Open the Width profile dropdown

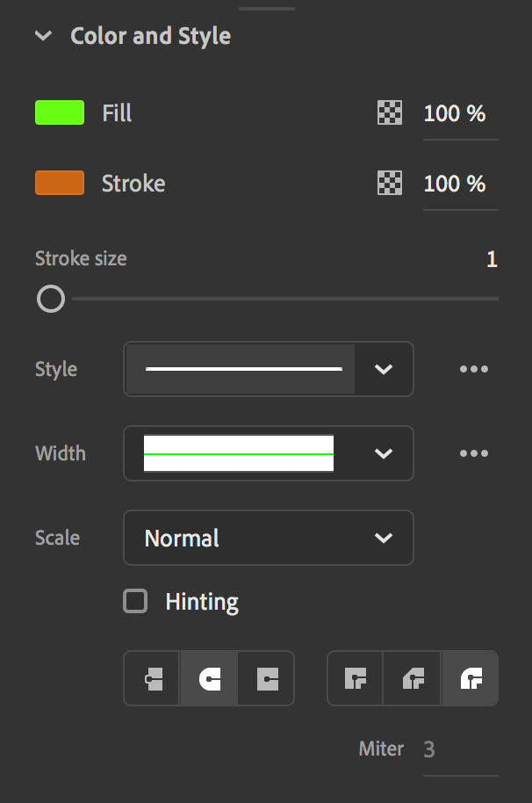click(383, 453)
